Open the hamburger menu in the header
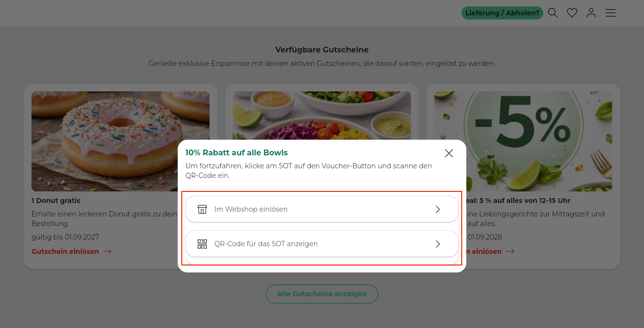 (610, 13)
